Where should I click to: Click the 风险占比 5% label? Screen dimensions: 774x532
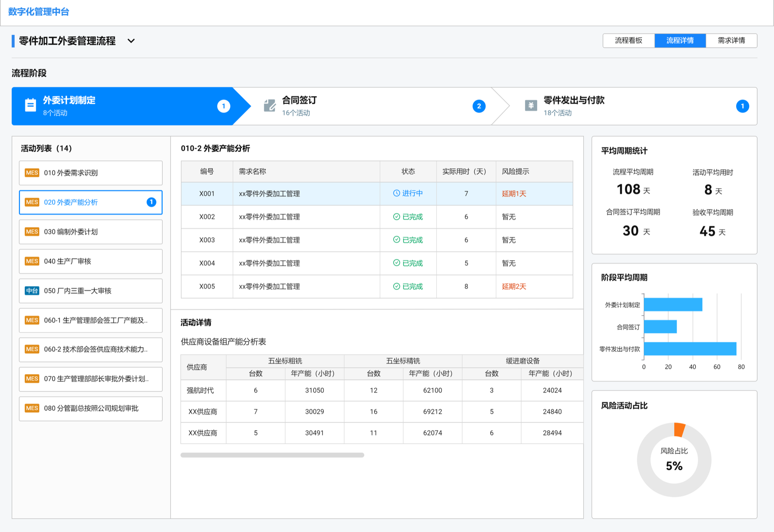click(674, 459)
